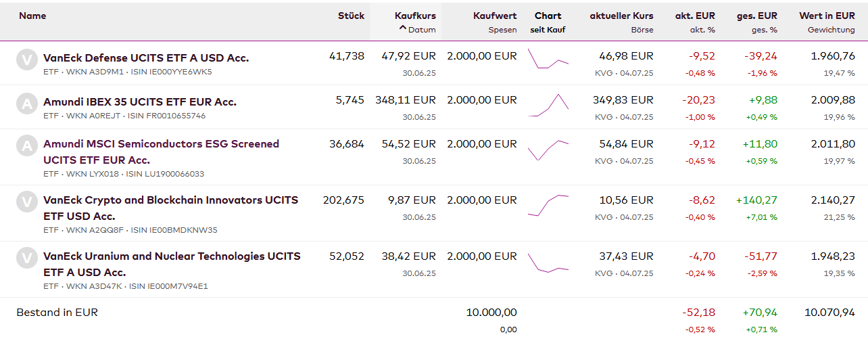This screenshot has width=868, height=341.
Task: Open VanEck Defense UCITS ETF A USD Acc.
Action: 146,58
